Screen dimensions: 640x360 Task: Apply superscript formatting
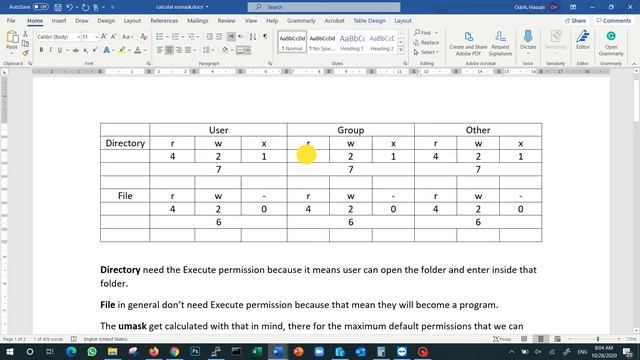click(95, 50)
